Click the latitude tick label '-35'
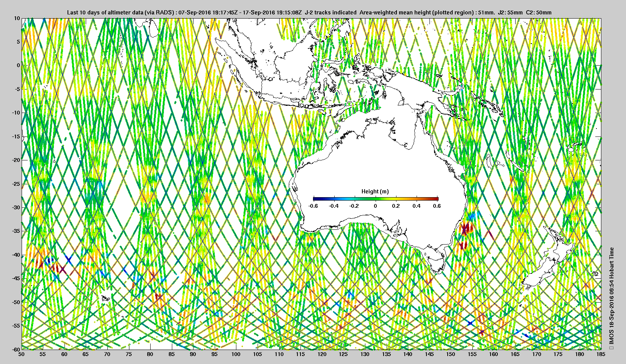 coord(16,231)
